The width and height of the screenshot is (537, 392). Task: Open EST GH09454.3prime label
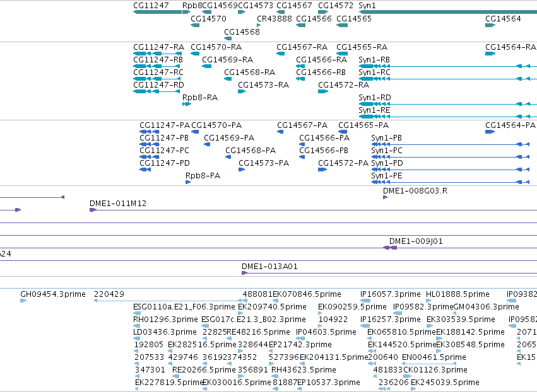pyautogui.click(x=53, y=294)
